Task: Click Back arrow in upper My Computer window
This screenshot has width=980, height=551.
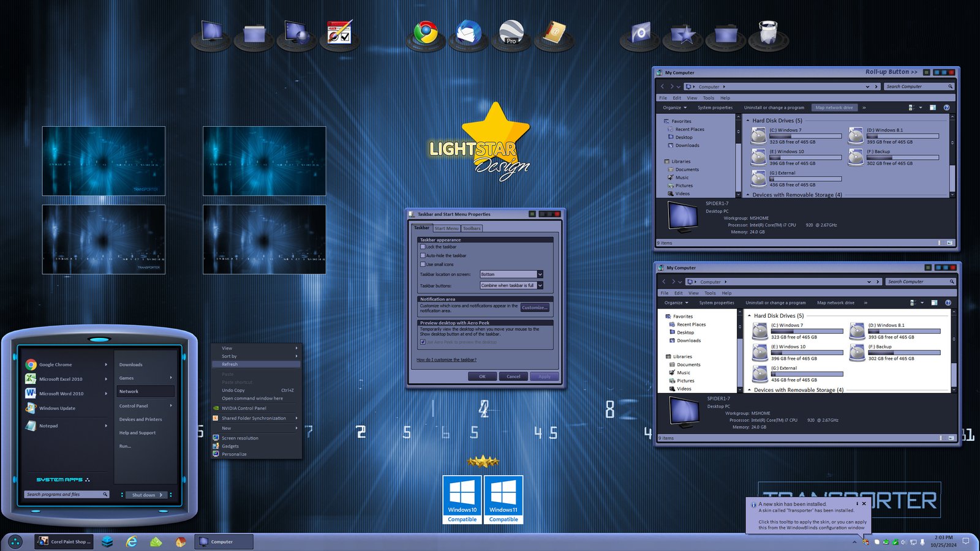Action: 662,86
